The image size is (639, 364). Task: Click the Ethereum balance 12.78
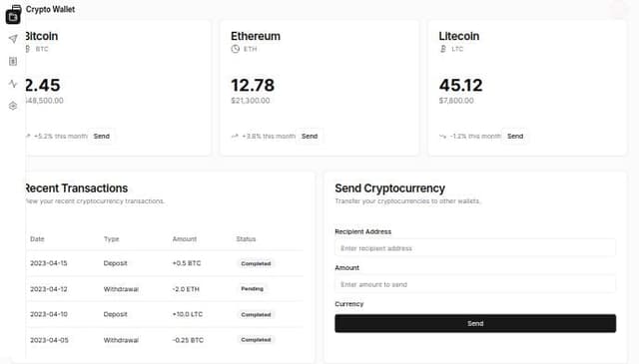pyautogui.click(x=253, y=85)
